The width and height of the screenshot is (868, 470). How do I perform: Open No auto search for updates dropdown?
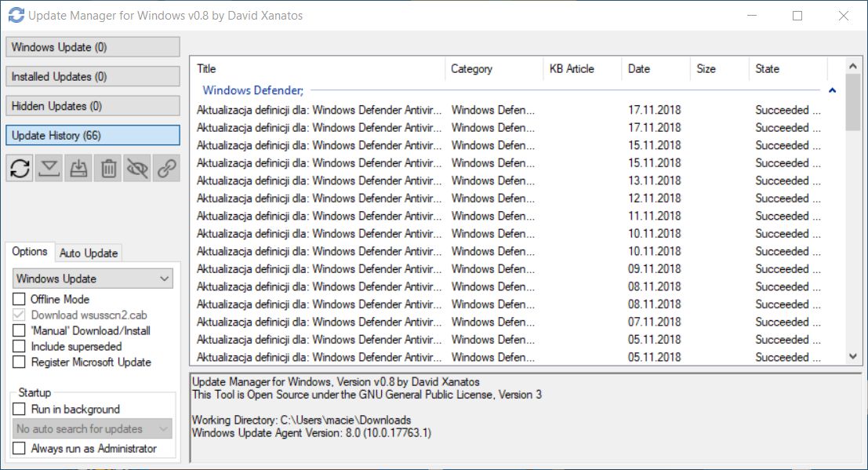point(92,429)
